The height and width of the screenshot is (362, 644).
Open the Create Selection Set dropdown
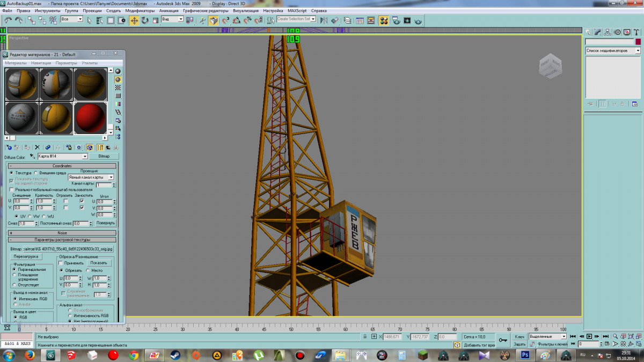(314, 19)
